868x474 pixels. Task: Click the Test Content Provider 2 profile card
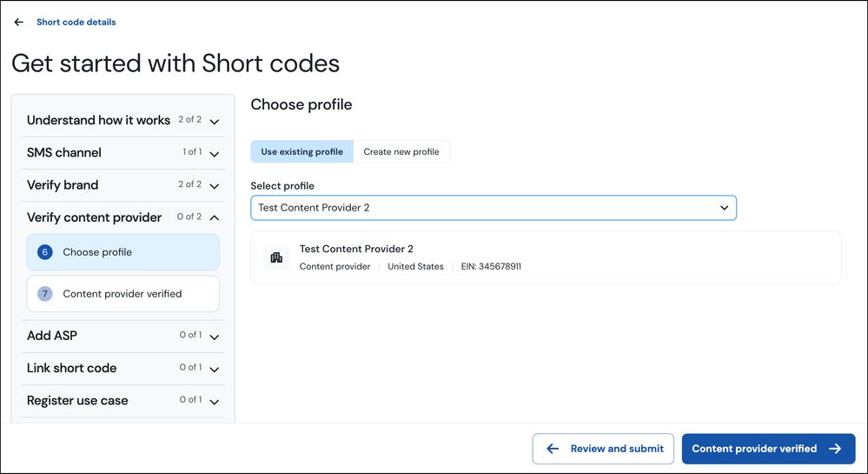point(546,257)
